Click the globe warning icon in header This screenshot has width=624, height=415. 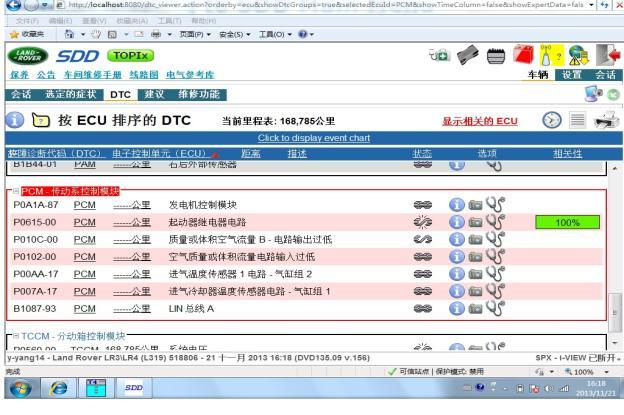578,55
